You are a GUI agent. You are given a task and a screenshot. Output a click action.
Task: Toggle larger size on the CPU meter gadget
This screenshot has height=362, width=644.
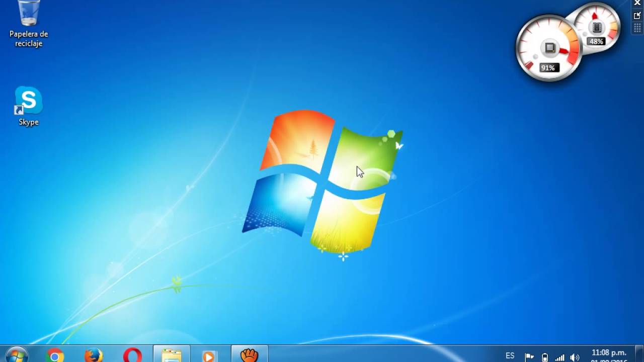(637, 16)
